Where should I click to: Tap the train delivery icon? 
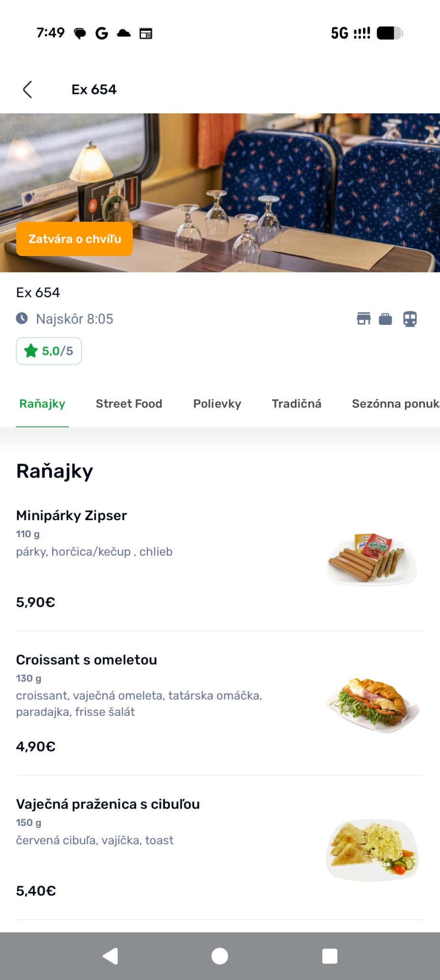click(410, 319)
